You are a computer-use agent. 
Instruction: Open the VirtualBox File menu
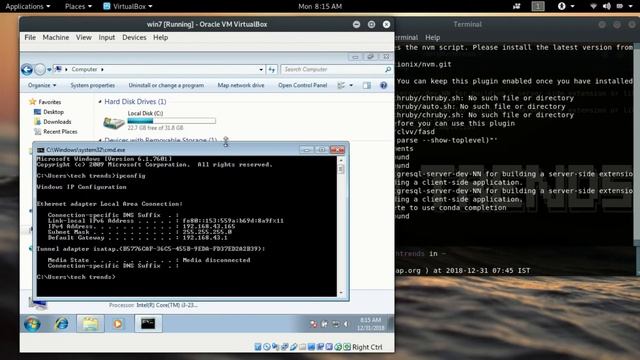click(30, 38)
